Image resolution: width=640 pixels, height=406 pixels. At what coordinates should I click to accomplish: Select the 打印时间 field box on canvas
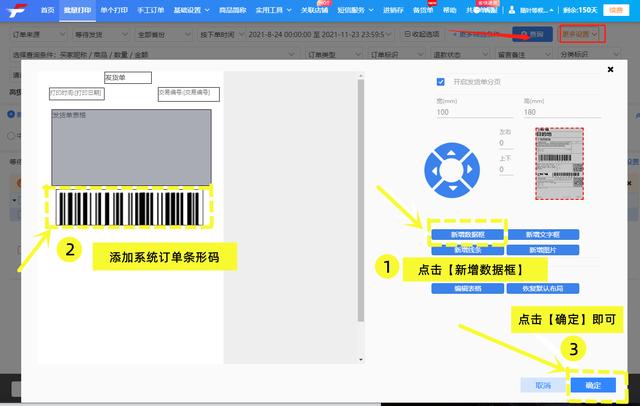click(x=77, y=93)
